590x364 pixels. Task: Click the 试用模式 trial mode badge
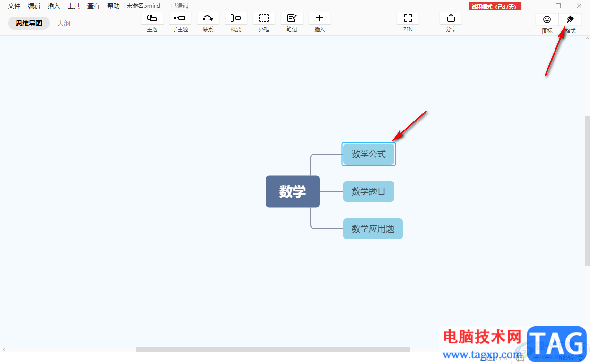tap(495, 7)
